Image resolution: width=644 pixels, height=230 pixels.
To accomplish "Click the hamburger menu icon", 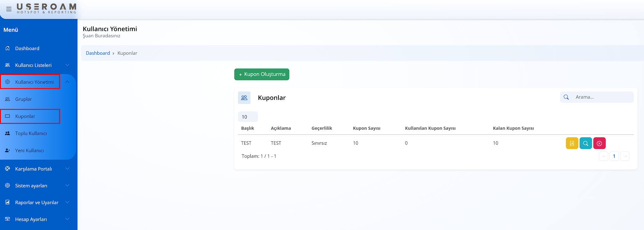I will pos(9,9).
